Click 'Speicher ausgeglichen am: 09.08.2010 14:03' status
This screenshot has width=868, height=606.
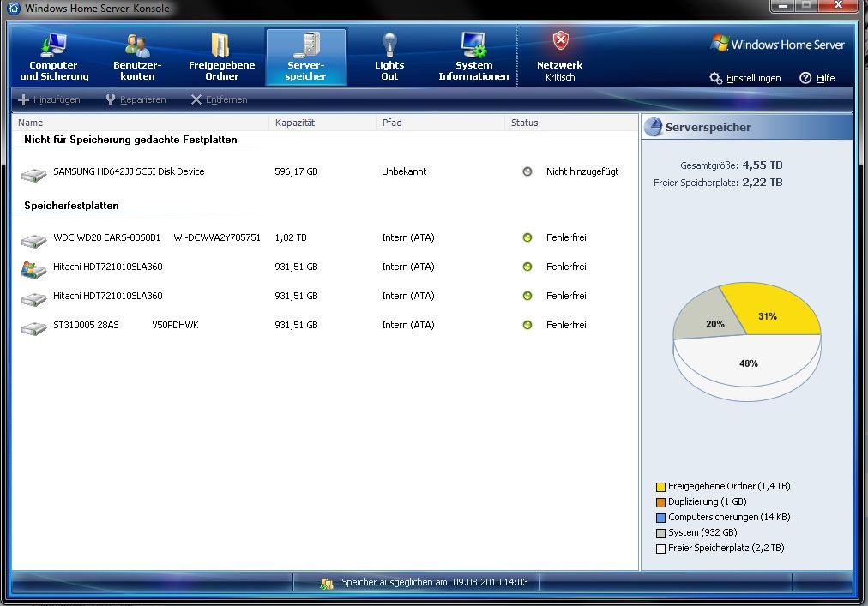(435, 582)
